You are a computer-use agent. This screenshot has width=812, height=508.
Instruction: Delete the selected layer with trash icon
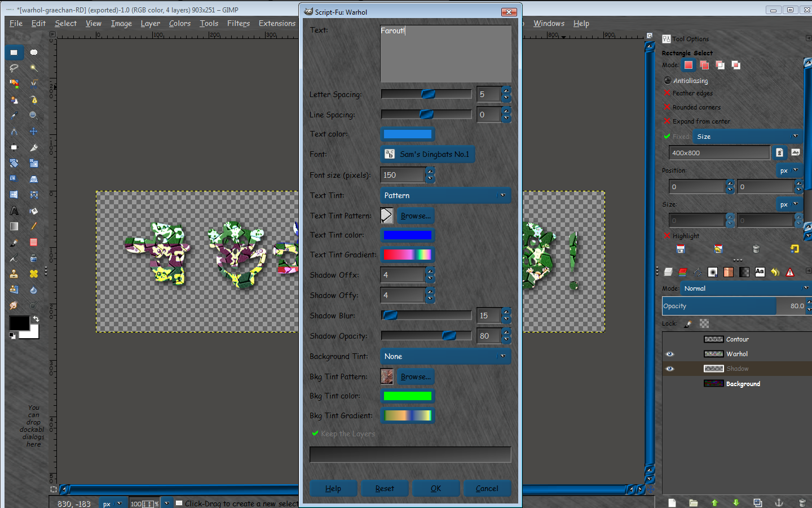point(802,502)
